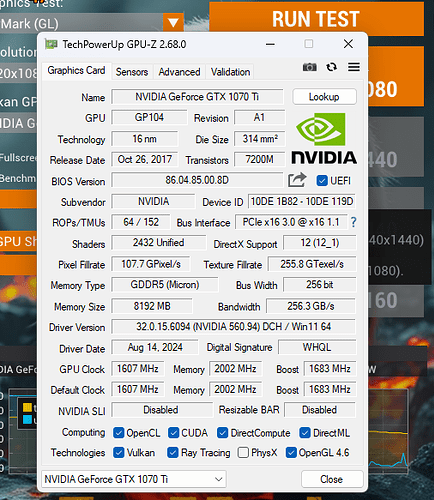Click the Subvendor value NVIDIA
The height and width of the screenshot is (500, 434).
pyautogui.click(x=153, y=201)
